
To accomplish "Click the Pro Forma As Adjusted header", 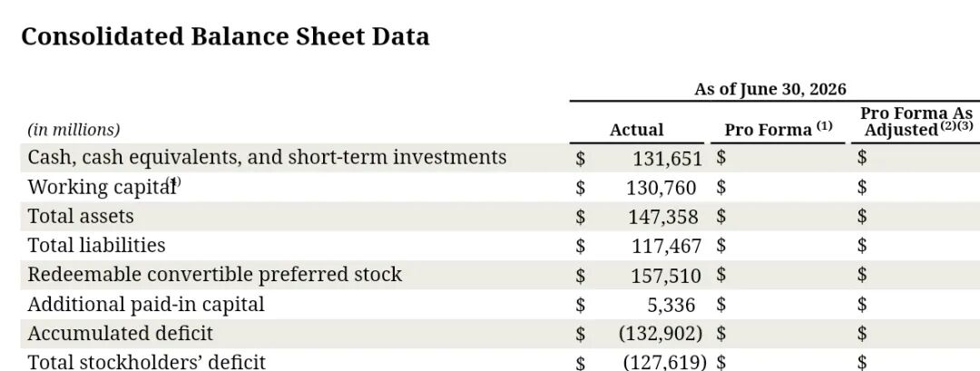I will pyautogui.click(x=916, y=122).
